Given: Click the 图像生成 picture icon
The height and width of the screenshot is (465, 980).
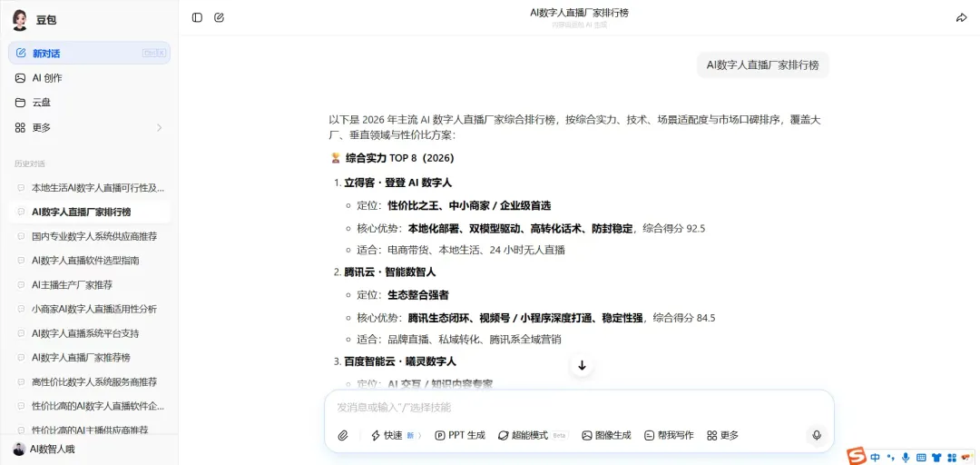Looking at the screenshot, I should (586, 436).
